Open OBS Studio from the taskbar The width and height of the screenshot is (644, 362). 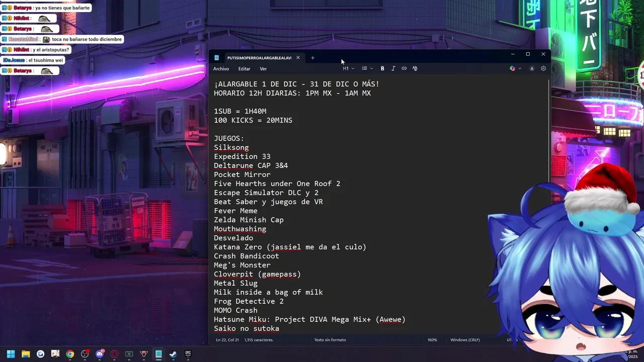[x=85, y=354]
